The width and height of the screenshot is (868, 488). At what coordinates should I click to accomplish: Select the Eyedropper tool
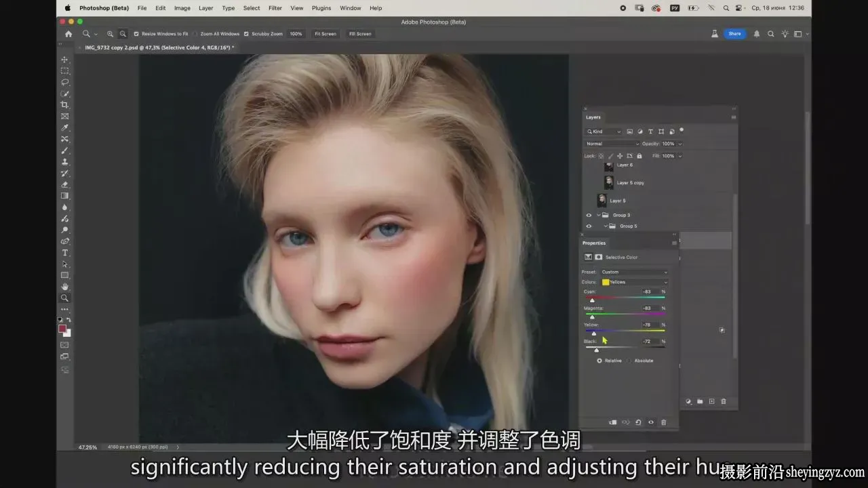click(x=65, y=127)
